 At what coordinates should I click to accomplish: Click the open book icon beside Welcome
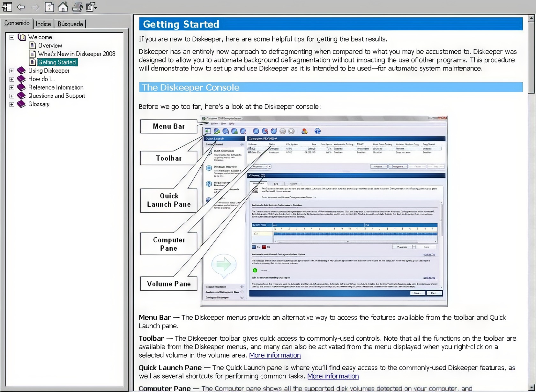(22, 37)
